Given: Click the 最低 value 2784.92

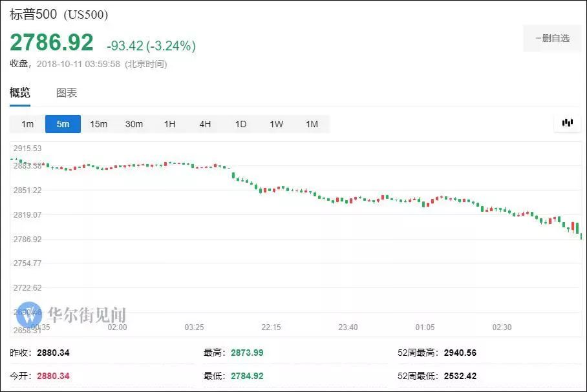Looking at the screenshot, I should click(x=247, y=377).
